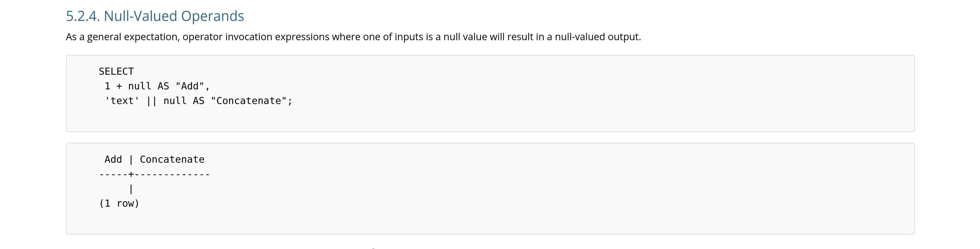980x249 pixels.
Task: Click the null operand after the plus sign
Action: click(x=140, y=86)
